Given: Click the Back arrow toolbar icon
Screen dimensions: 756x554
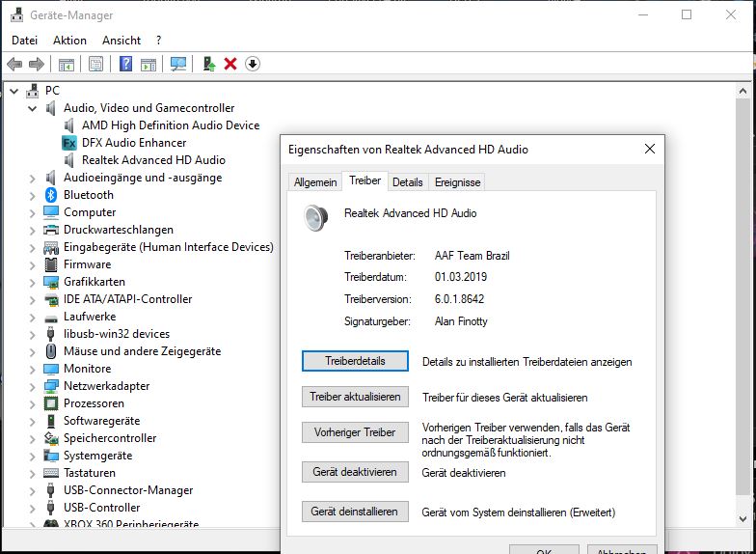Looking at the screenshot, I should tap(14, 64).
